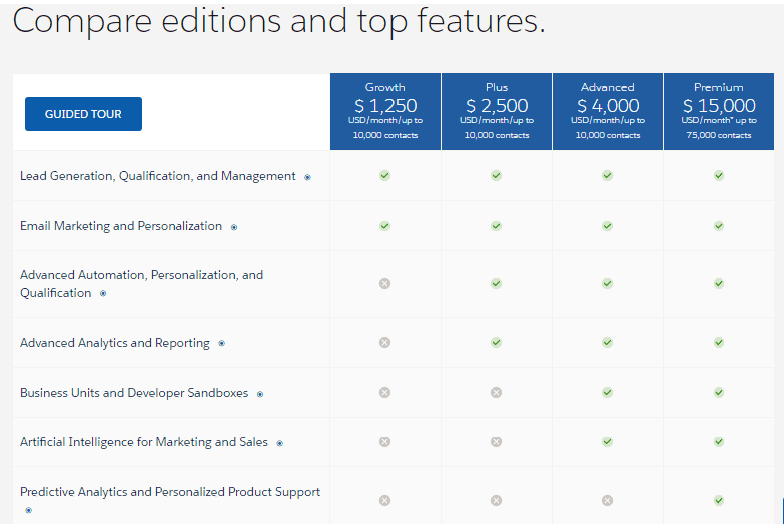Screen dimensions: 784x524
Task: Show info for Email Marketing and Personalization
Action: [234, 227]
